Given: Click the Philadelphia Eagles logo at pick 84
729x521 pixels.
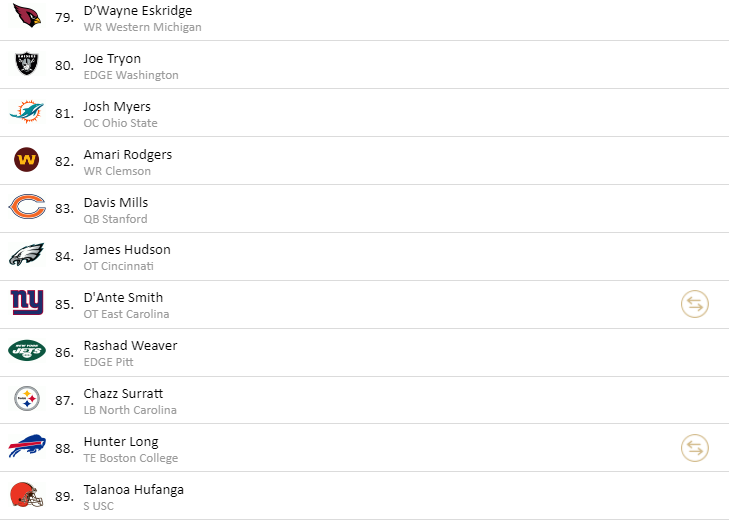Looking at the screenshot, I should point(27,255).
